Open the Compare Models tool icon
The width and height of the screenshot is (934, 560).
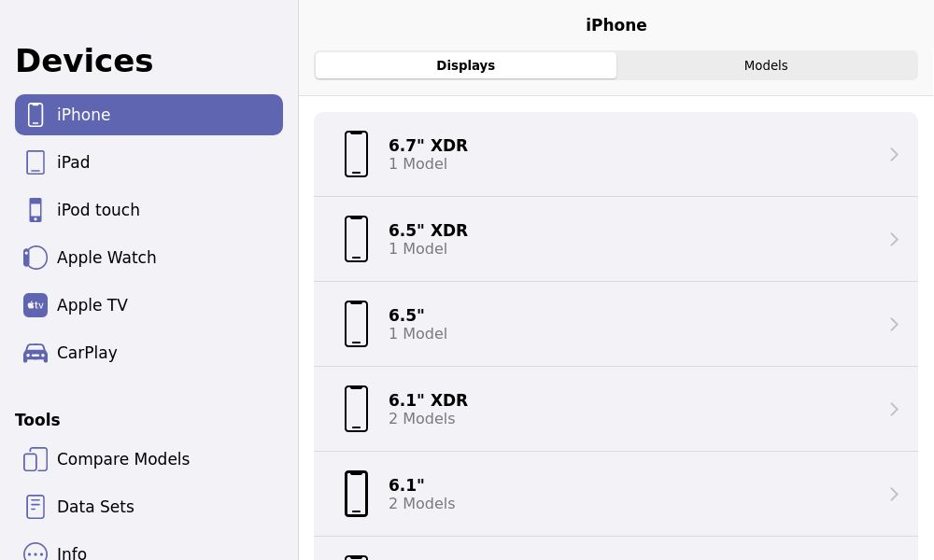tap(35, 459)
